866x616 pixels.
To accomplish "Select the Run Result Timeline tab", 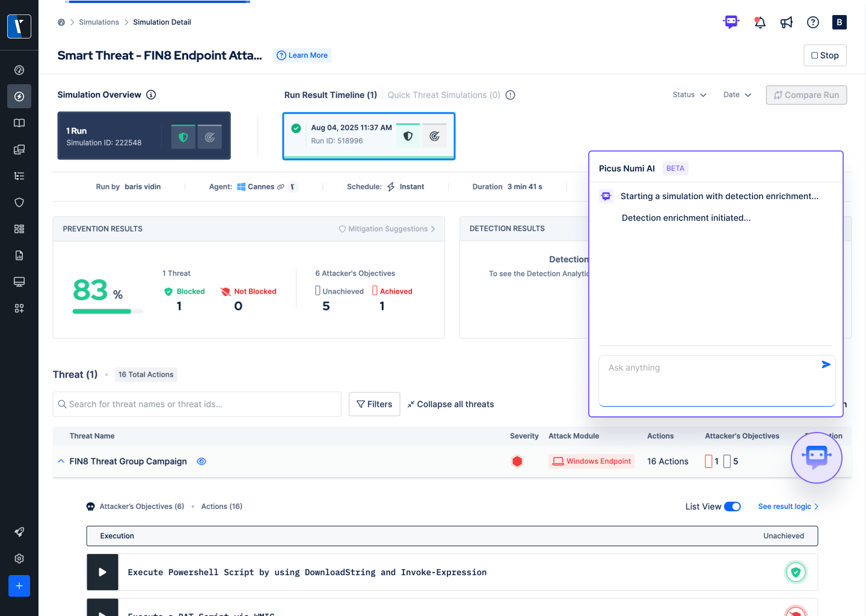I will pos(330,94).
